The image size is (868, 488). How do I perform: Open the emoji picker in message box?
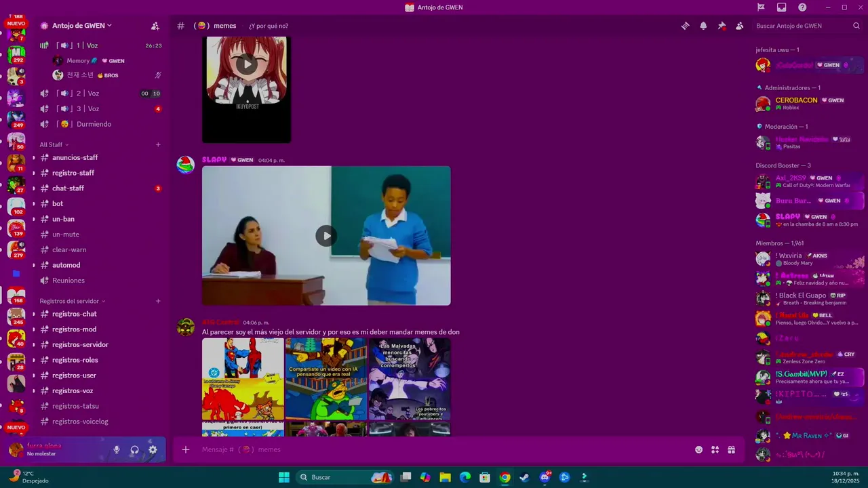coord(698,449)
